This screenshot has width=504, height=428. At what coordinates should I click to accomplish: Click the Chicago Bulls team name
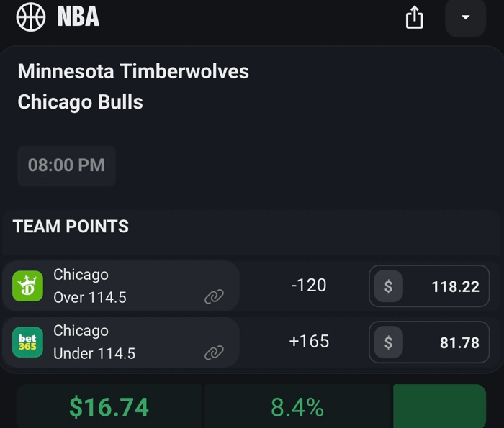80,102
